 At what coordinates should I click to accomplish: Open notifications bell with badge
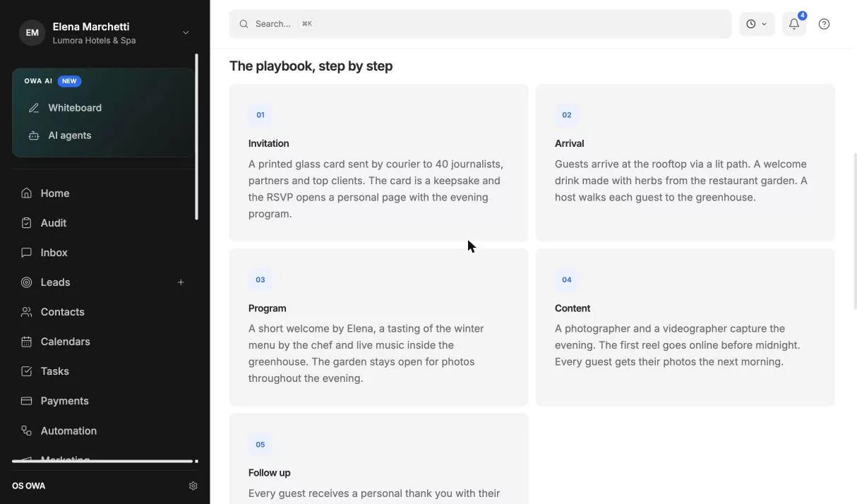(x=794, y=24)
